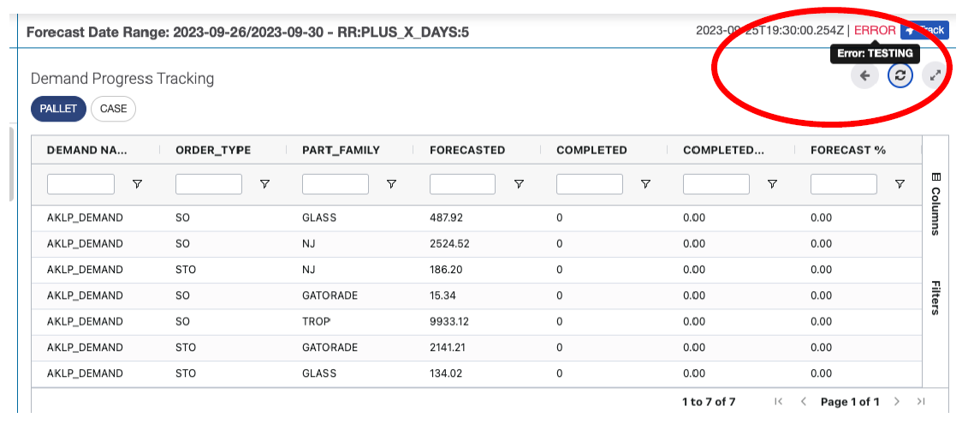Image resolution: width=980 pixels, height=442 pixels.
Task: Click the red ERROR status text
Action: [x=874, y=30]
